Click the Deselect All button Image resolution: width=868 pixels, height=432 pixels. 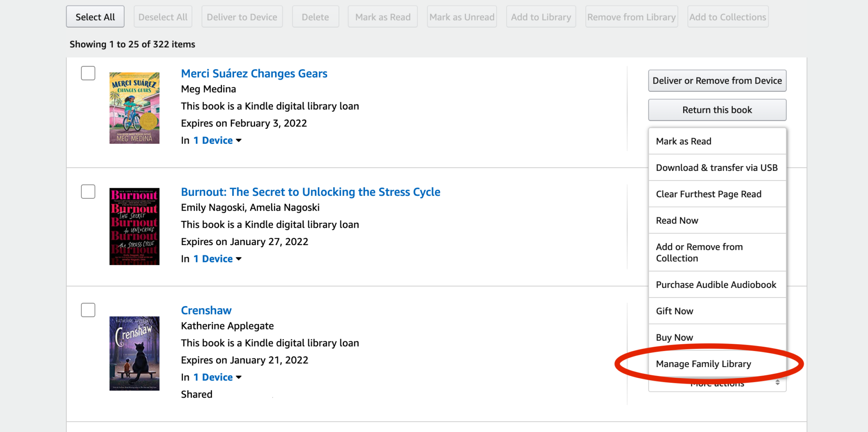tap(163, 17)
